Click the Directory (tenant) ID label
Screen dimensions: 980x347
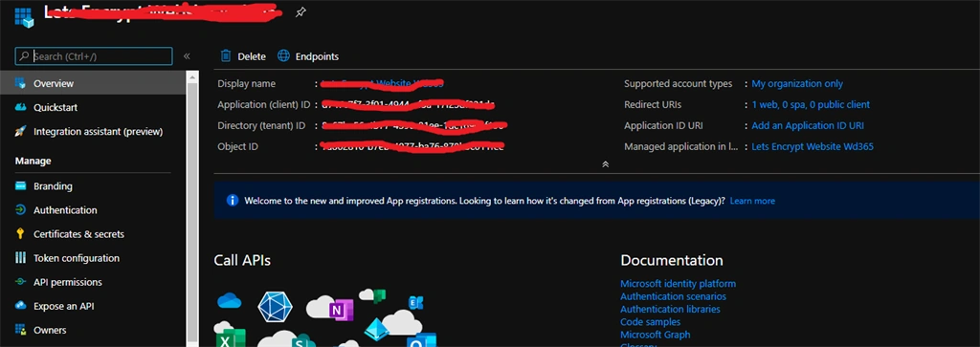pyautogui.click(x=261, y=125)
